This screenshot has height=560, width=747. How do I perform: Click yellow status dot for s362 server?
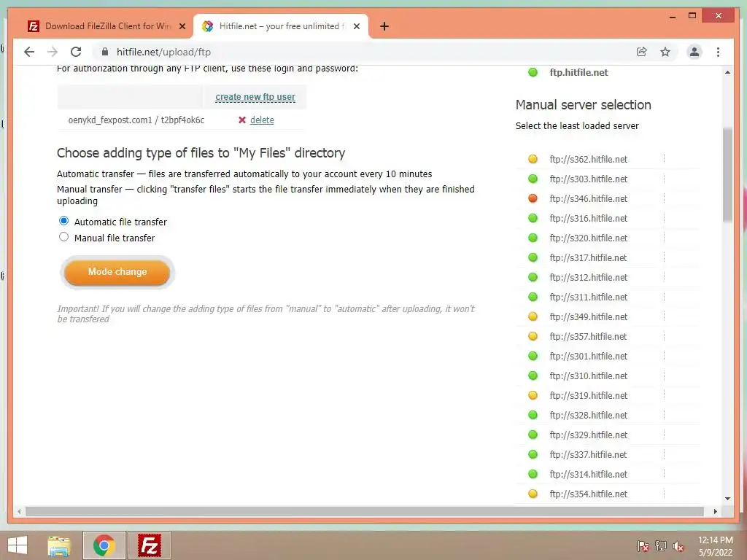[x=533, y=159]
